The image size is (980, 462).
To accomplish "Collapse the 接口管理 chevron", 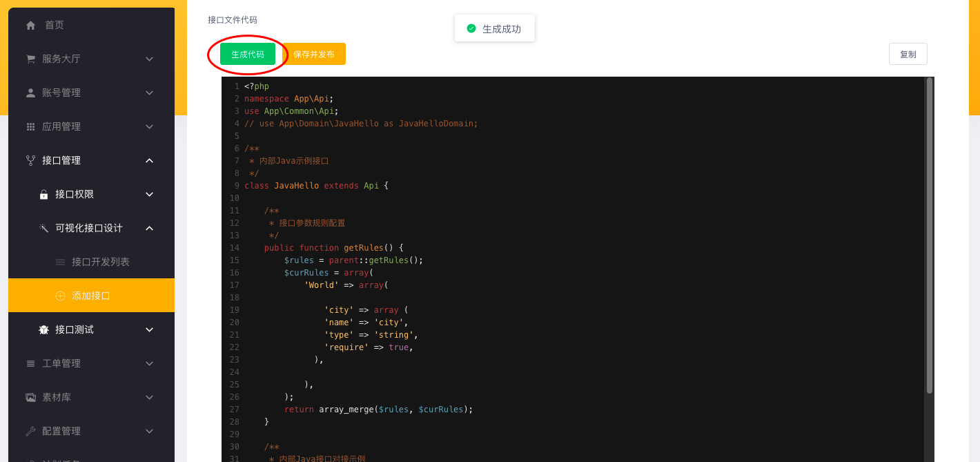I will pyautogui.click(x=149, y=160).
